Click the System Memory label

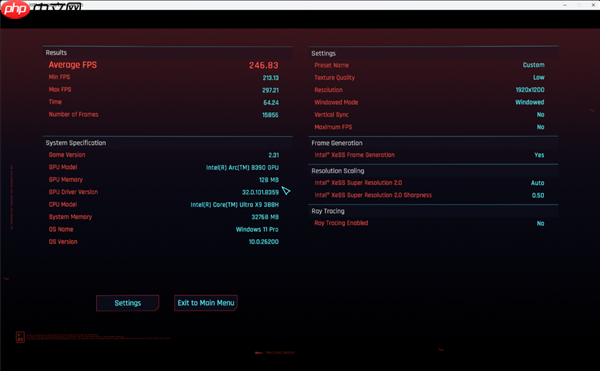coord(70,217)
